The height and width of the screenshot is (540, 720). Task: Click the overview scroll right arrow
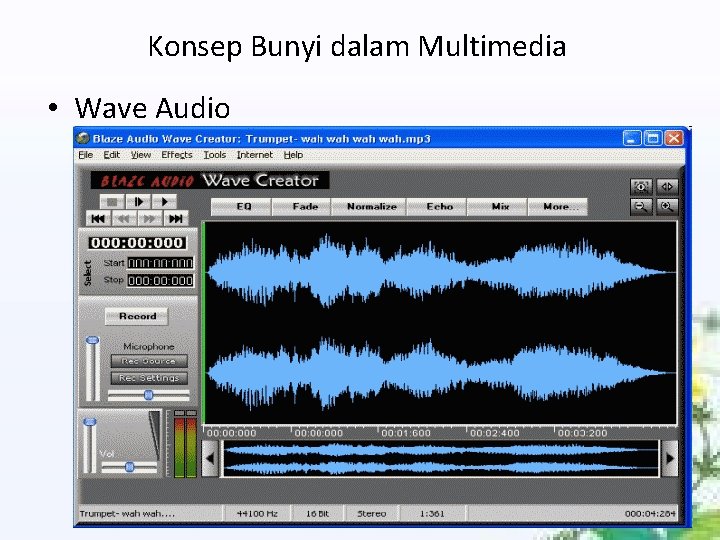670,458
